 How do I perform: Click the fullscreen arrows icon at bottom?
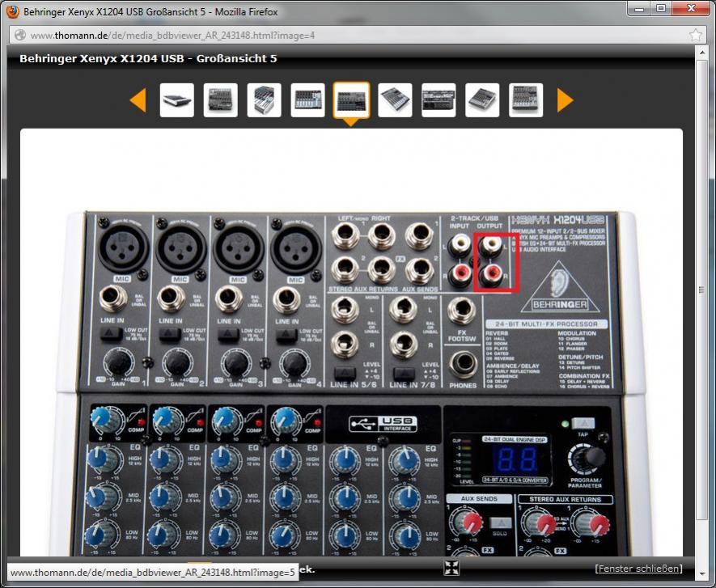tap(451, 568)
